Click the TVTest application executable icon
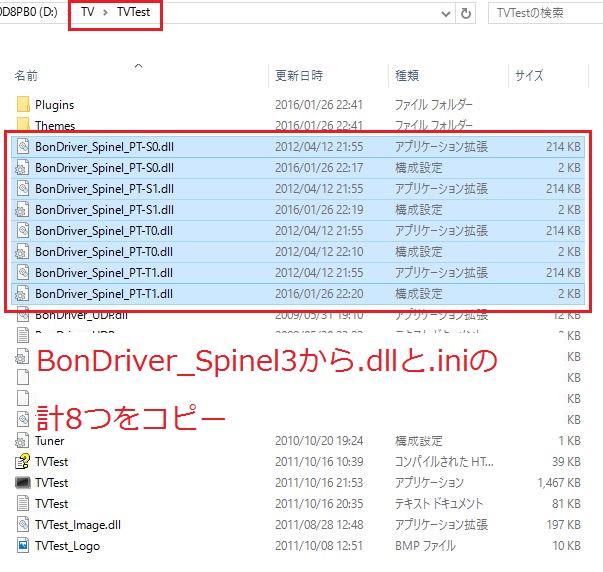This screenshot has width=603, height=572. pos(23,482)
